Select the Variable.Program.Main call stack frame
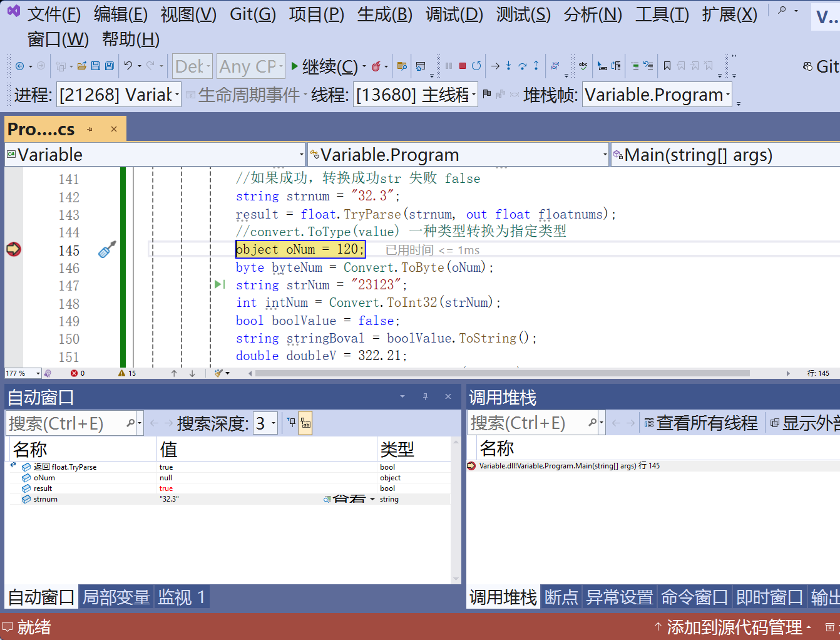 point(653,466)
